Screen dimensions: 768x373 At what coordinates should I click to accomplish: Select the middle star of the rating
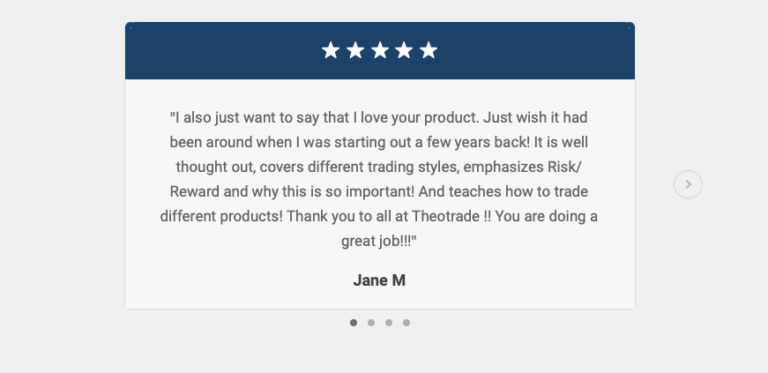point(380,50)
